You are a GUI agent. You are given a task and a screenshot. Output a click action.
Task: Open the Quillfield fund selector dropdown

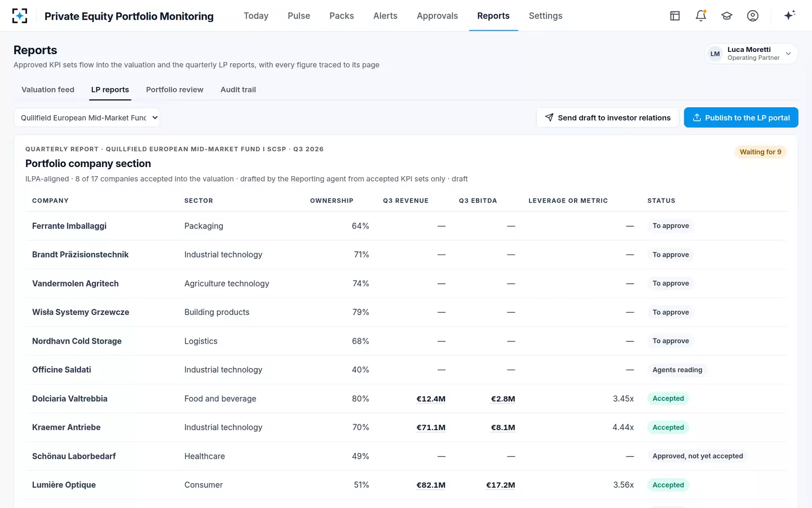(87, 117)
